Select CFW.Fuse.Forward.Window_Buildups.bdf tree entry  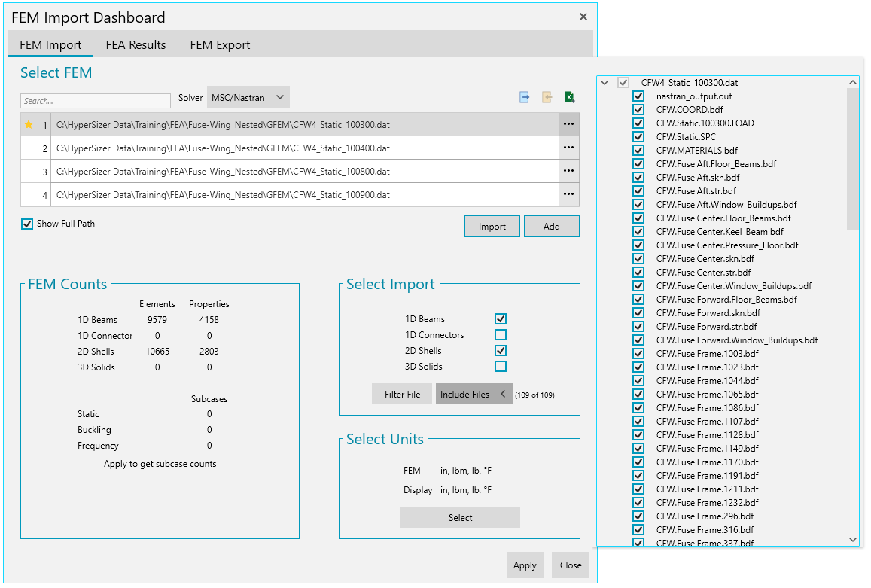click(x=736, y=340)
